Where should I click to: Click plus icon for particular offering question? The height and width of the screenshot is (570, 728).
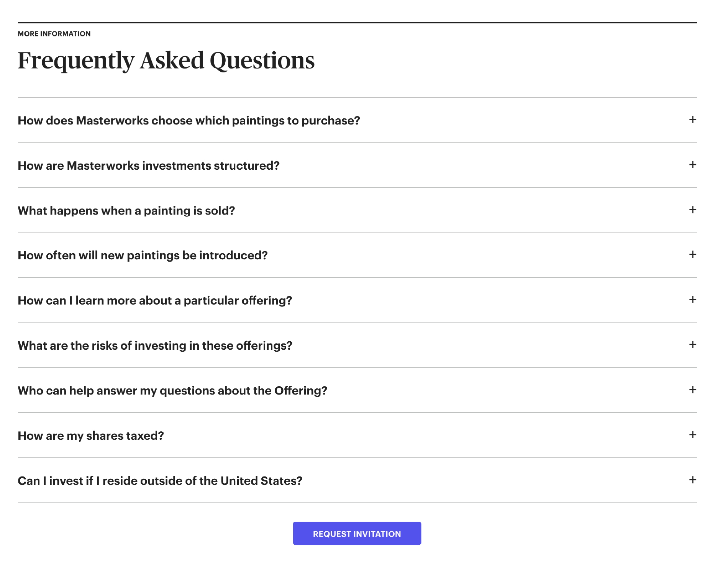[x=692, y=300]
